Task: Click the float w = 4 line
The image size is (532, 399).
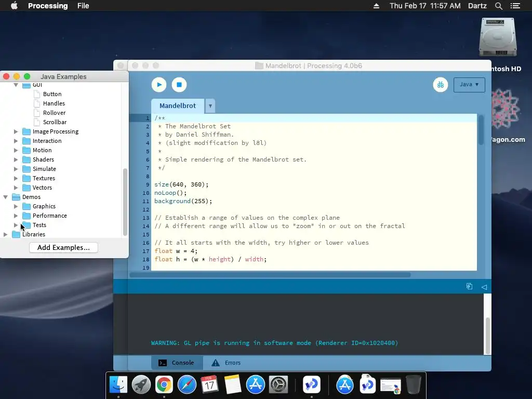Action: coord(176,251)
